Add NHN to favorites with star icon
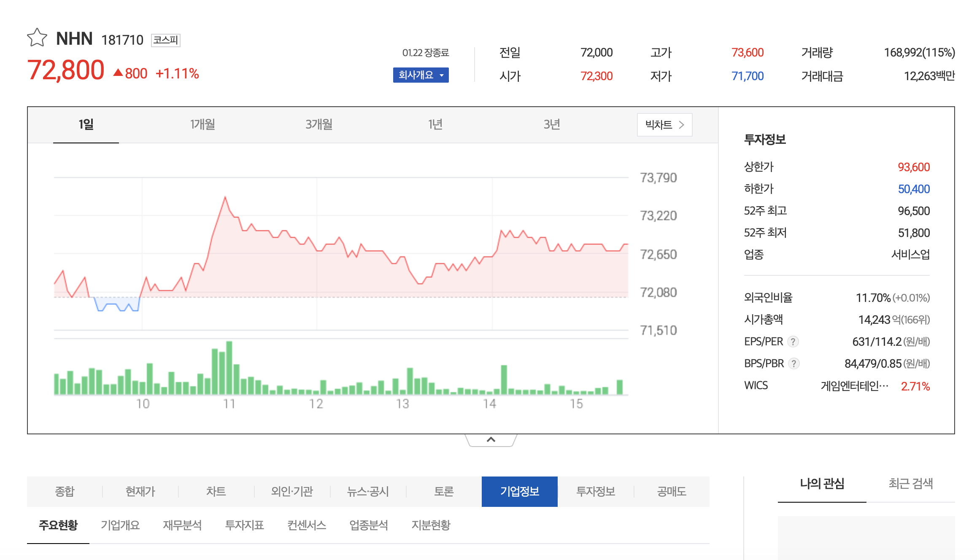 point(37,38)
